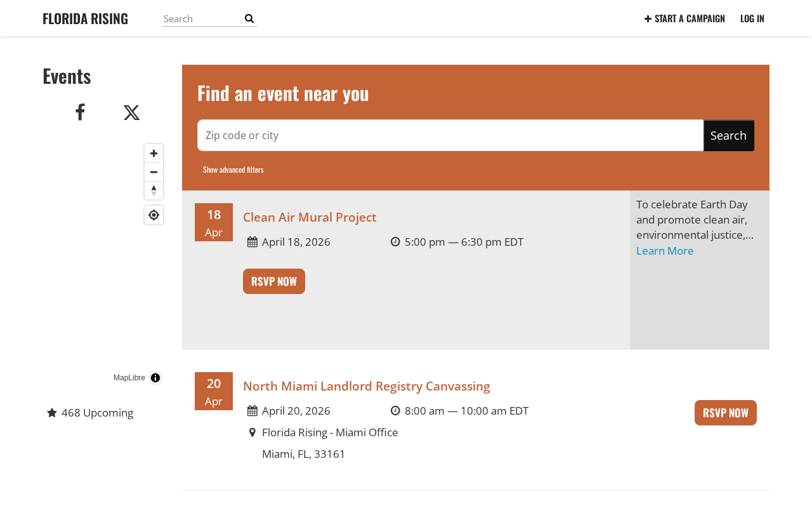Share events on Facebook
The height and width of the screenshot is (508, 812).
(80, 112)
